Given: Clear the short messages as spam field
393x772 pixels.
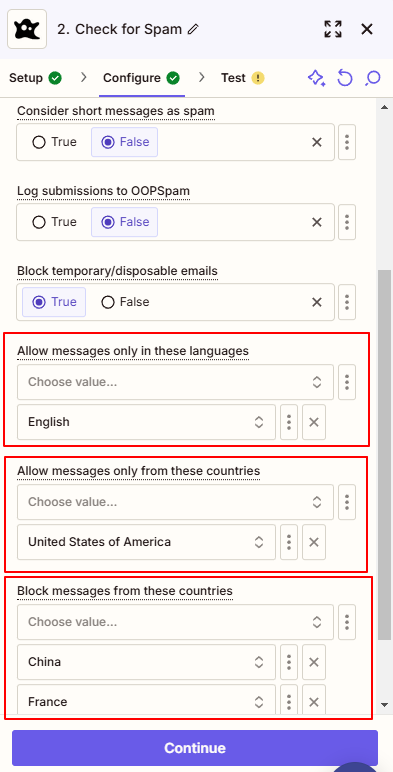Looking at the screenshot, I should click(317, 142).
